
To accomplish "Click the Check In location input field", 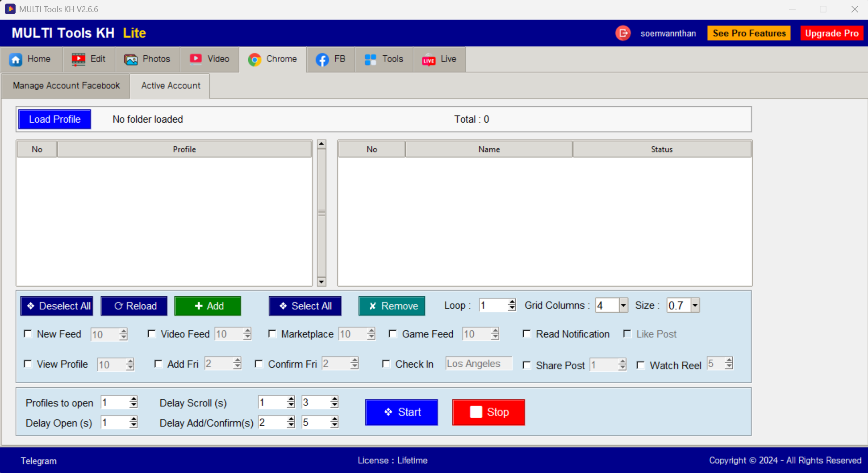I will (478, 364).
